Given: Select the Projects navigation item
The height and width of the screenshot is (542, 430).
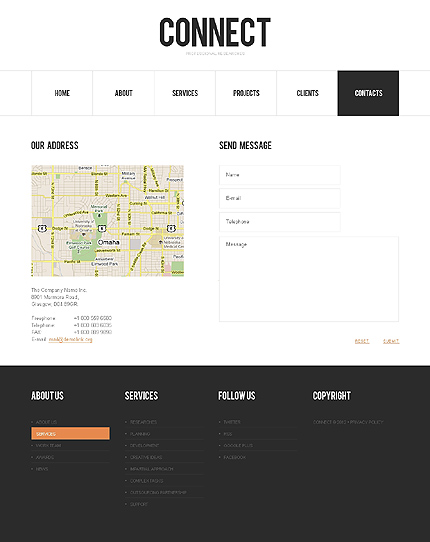Looking at the screenshot, I should [x=246, y=93].
